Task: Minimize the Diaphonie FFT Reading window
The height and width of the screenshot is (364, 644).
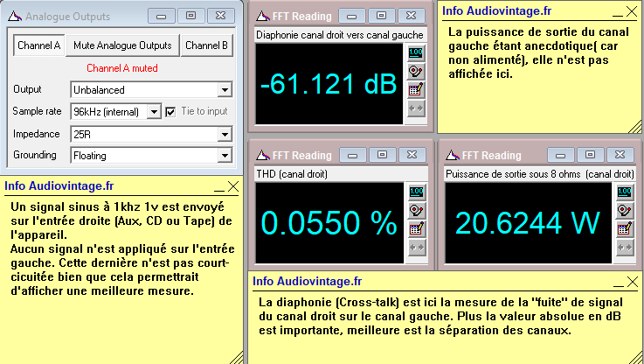Action: tap(351, 16)
